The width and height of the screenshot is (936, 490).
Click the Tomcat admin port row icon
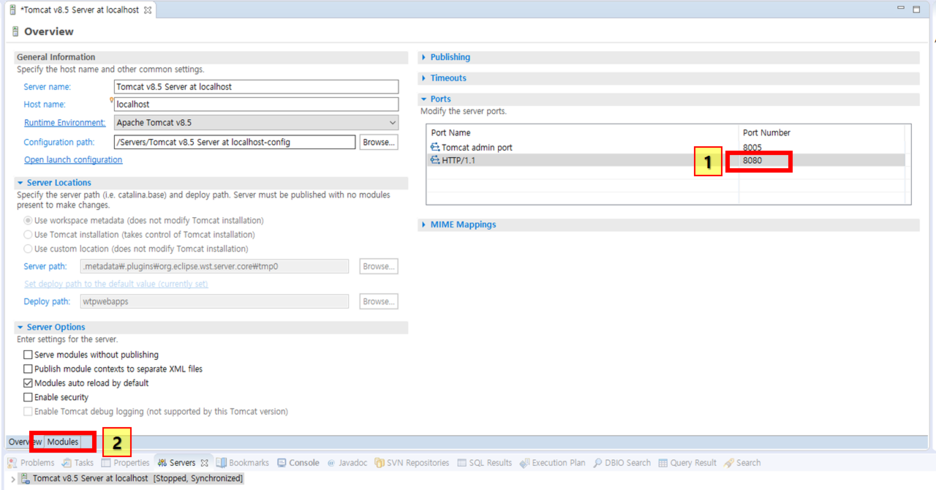click(435, 147)
